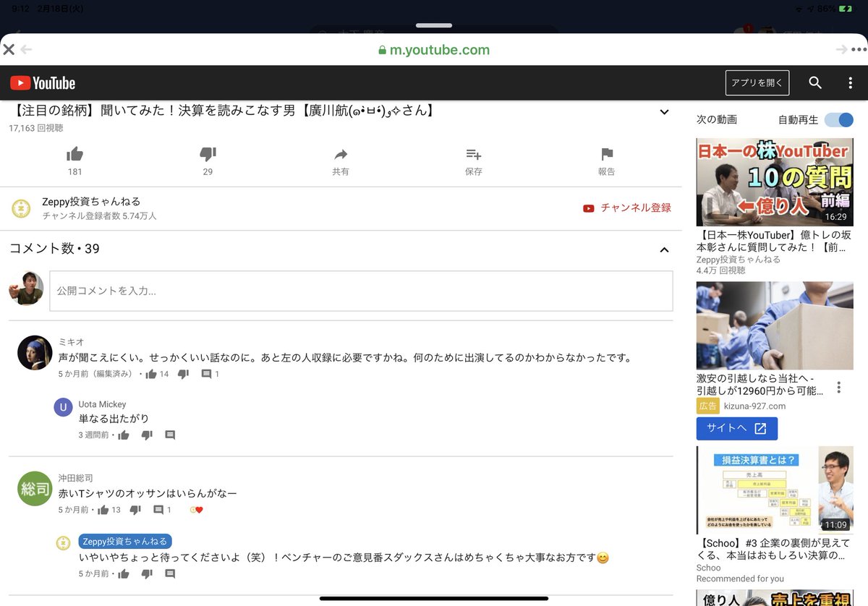This screenshot has width=868, height=606.
Task: Dislike ミキオ's comment
Action: pyautogui.click(x=183, y=374)
